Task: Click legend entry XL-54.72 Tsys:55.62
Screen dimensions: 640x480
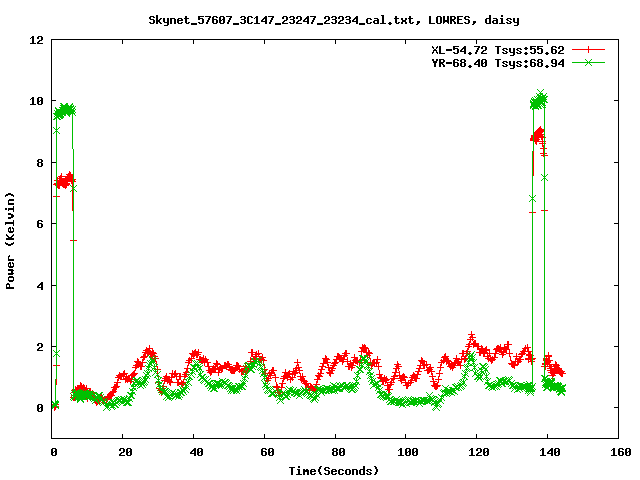Action: click(498, 50)
